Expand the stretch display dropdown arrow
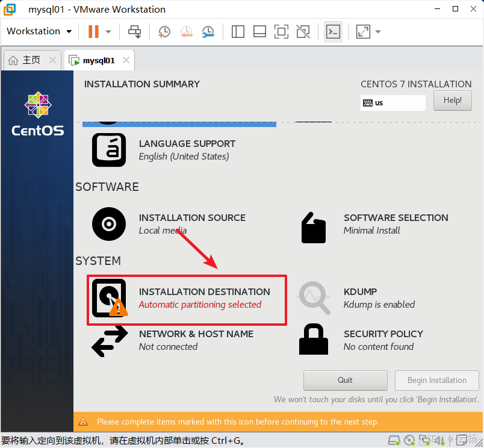 (x=378, y=31)
